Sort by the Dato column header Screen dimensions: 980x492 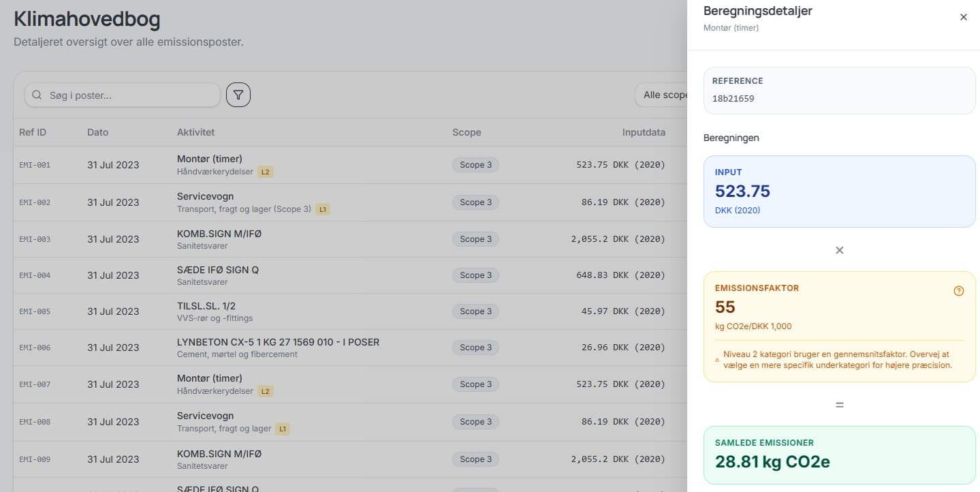click(x=97, y=132)
